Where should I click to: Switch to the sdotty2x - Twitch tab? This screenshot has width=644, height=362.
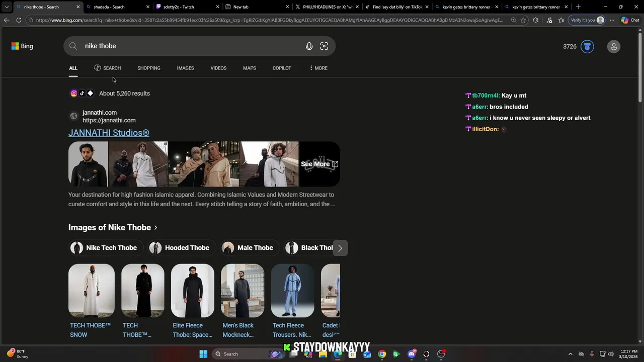coord(188,7)
